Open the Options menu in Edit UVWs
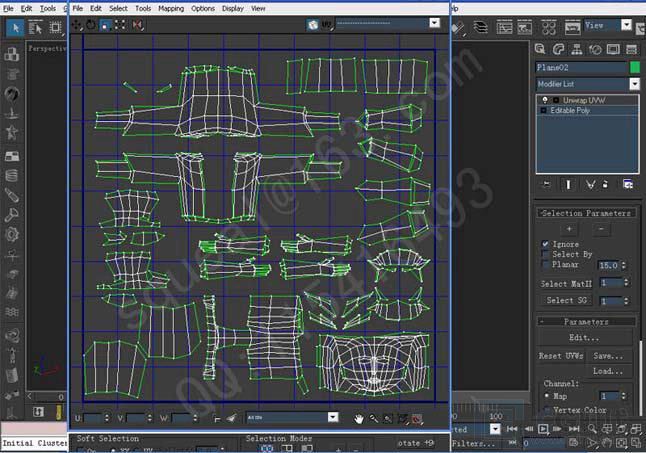The height and width of the screenshot is (453, 646). click(203, 8)
